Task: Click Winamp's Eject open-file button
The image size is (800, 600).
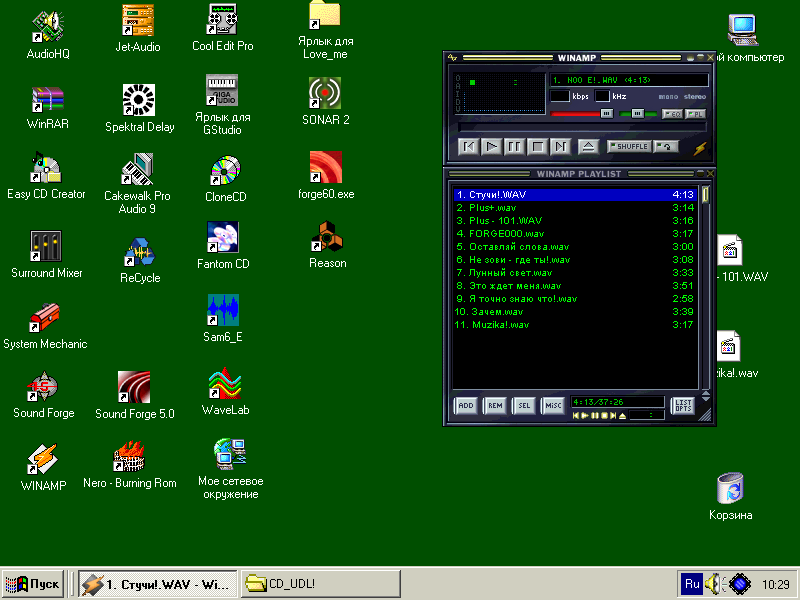Action: [588, 147]
